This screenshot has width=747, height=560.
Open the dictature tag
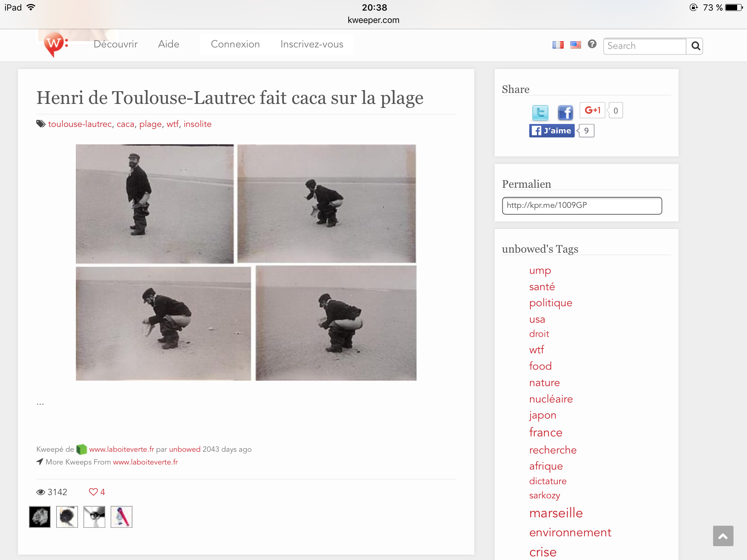(x=548, y=481)
